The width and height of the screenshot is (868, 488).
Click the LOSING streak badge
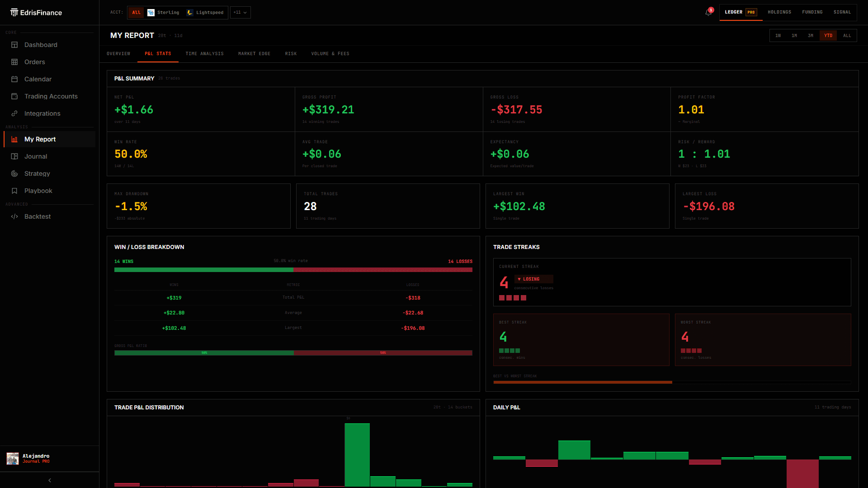click(x=533, y=279)
